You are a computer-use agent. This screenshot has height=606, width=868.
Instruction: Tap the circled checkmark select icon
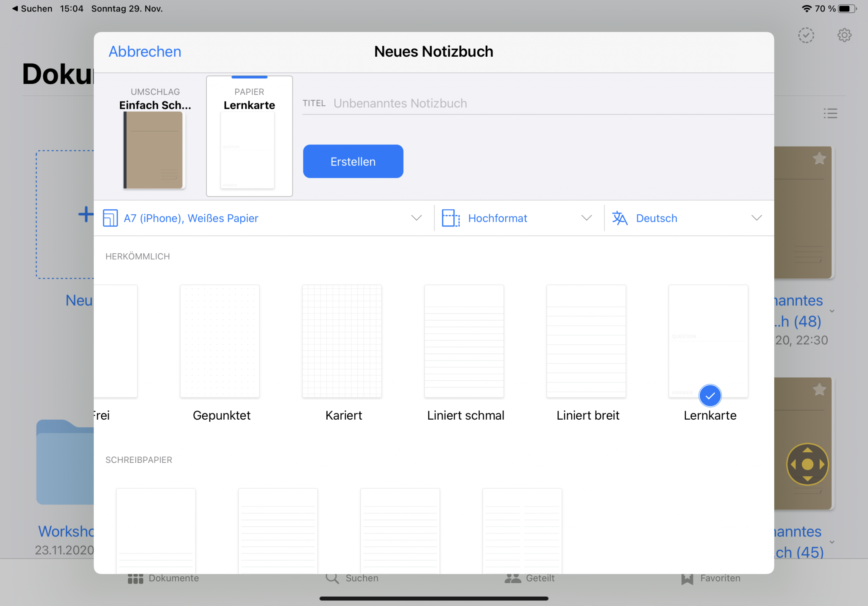pos(806,35)
